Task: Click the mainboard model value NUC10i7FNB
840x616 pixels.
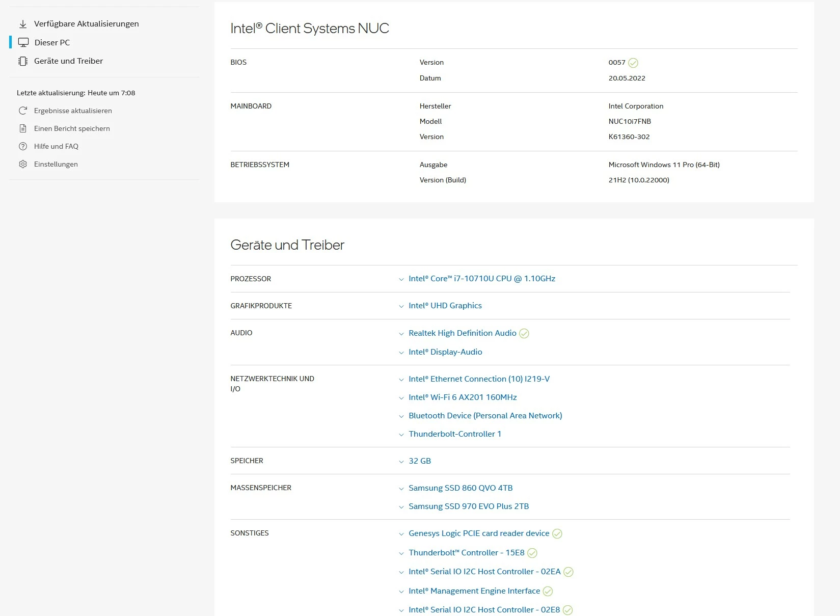Action: 630,121
